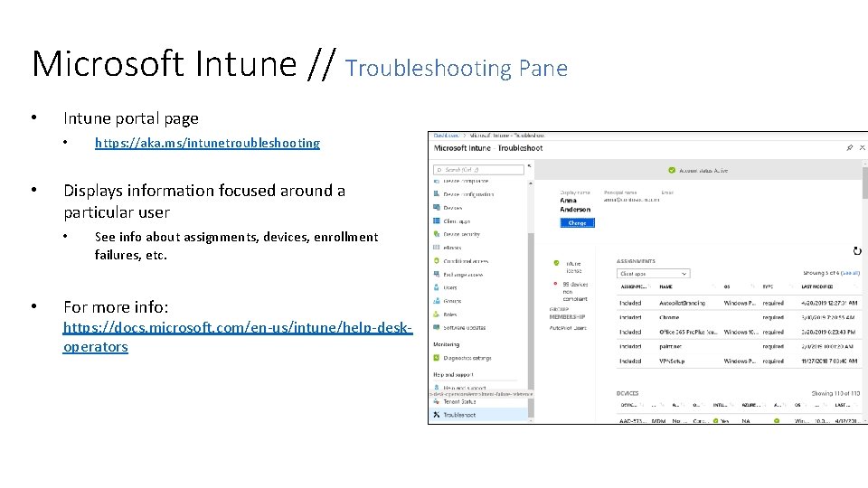868x488 pixels.
Task: Select the Troubleshoot sidebar item
Action: coord(479,415)
